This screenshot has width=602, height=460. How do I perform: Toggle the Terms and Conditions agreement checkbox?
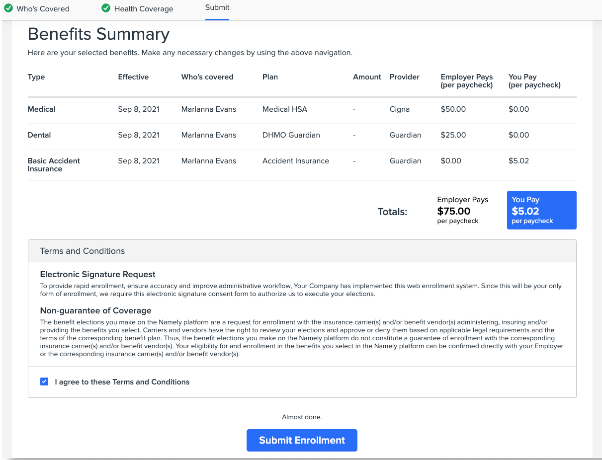[x=44, y=381]
